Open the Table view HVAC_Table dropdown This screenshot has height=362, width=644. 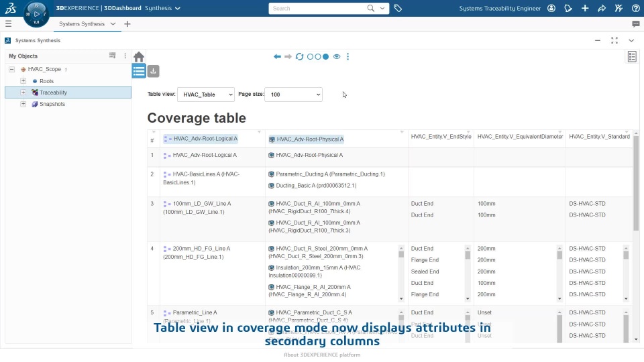(x=206, y=95)
